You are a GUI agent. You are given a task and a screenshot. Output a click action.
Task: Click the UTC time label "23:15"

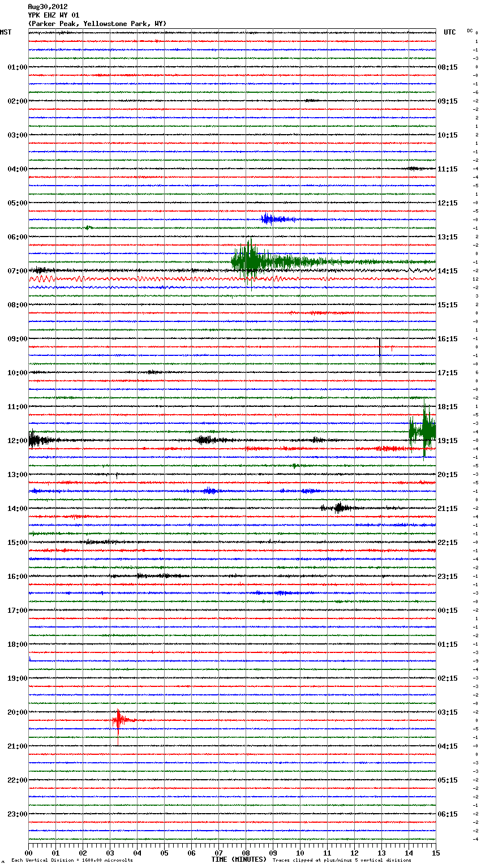click(x=448, y=577)
